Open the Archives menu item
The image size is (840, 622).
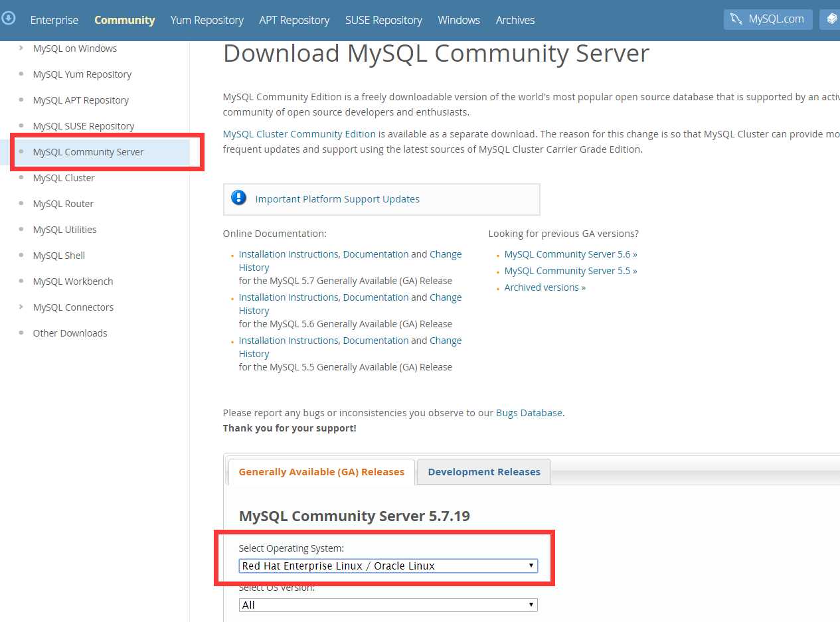(x=515, y=20)
